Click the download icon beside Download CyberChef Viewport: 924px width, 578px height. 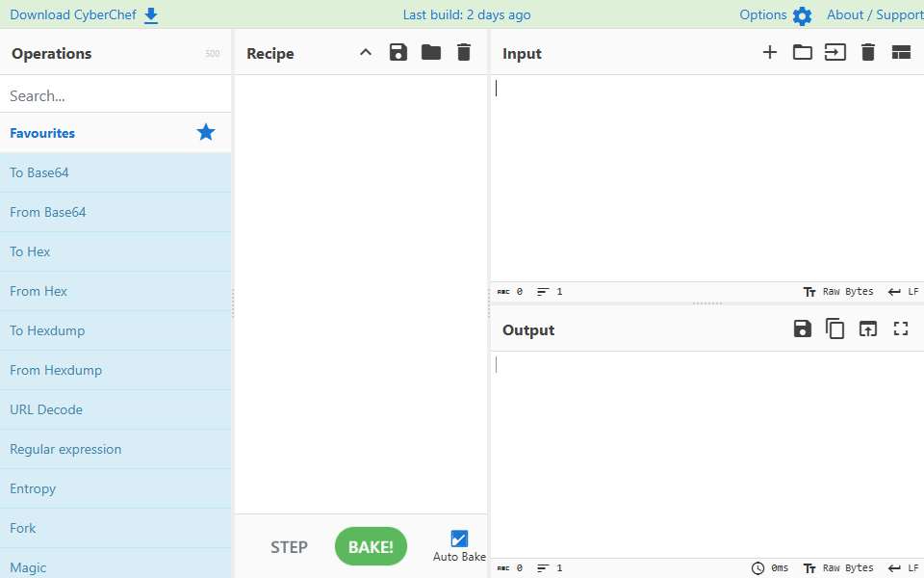click(x=151, y=16)
